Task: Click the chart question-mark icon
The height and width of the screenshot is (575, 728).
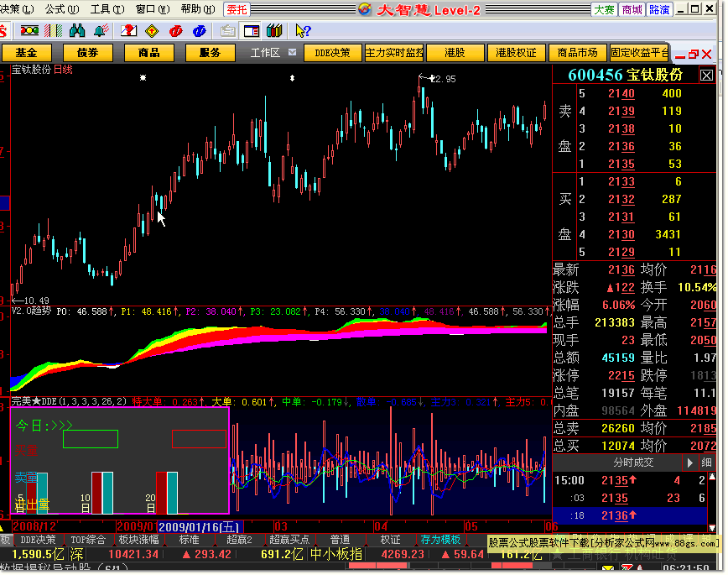Action: point(128,31)
